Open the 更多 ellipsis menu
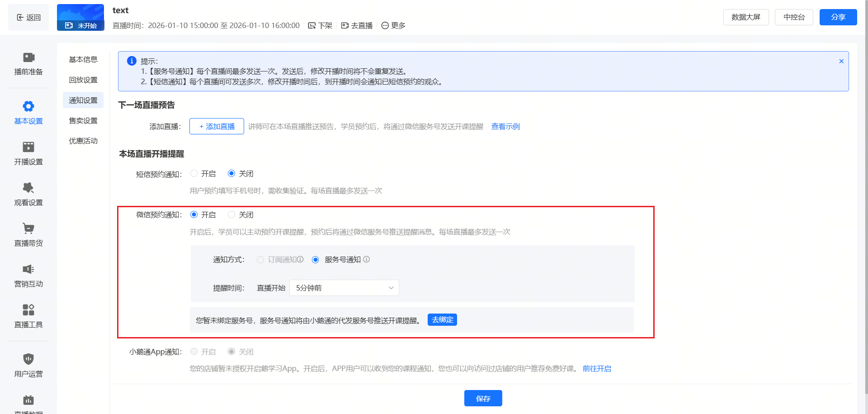The width and height of the screenshot is (868, 414). [x=393, y=26]
